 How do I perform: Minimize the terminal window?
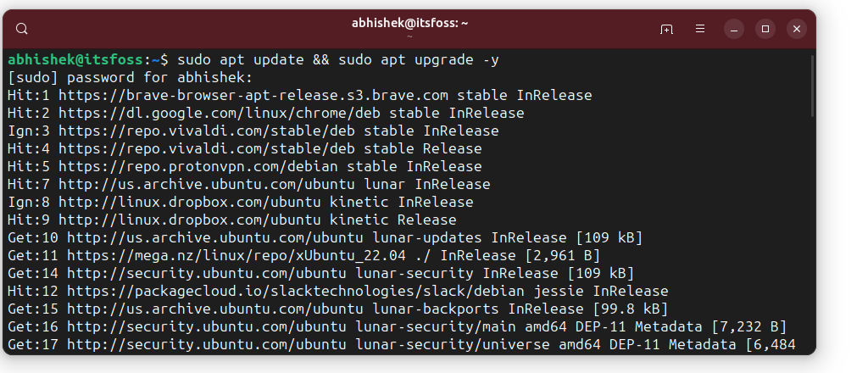(x=734, y=29)
